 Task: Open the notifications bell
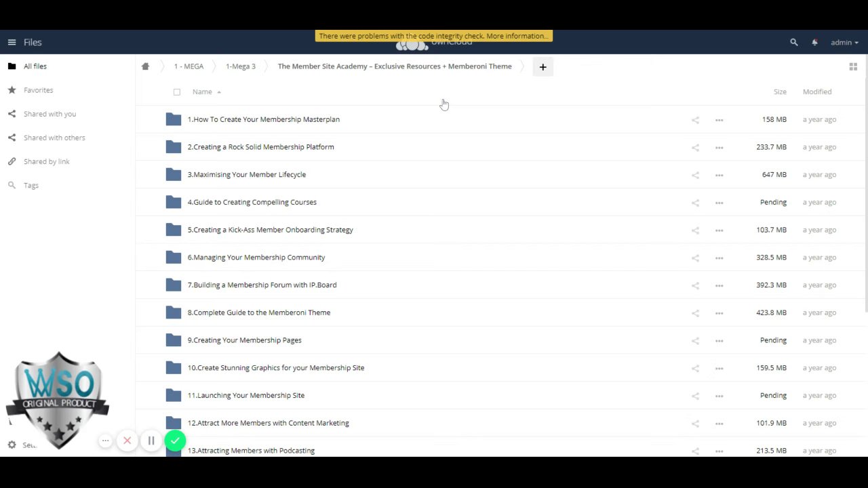(x=814, y=42)
